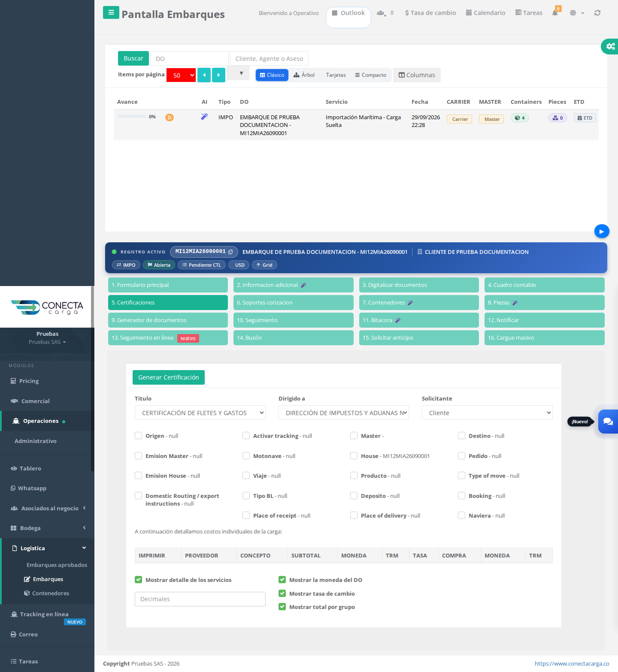Expand the Bodega sidebar menu
The height and width of the screenshot is (672, 618).
(47, 528)
